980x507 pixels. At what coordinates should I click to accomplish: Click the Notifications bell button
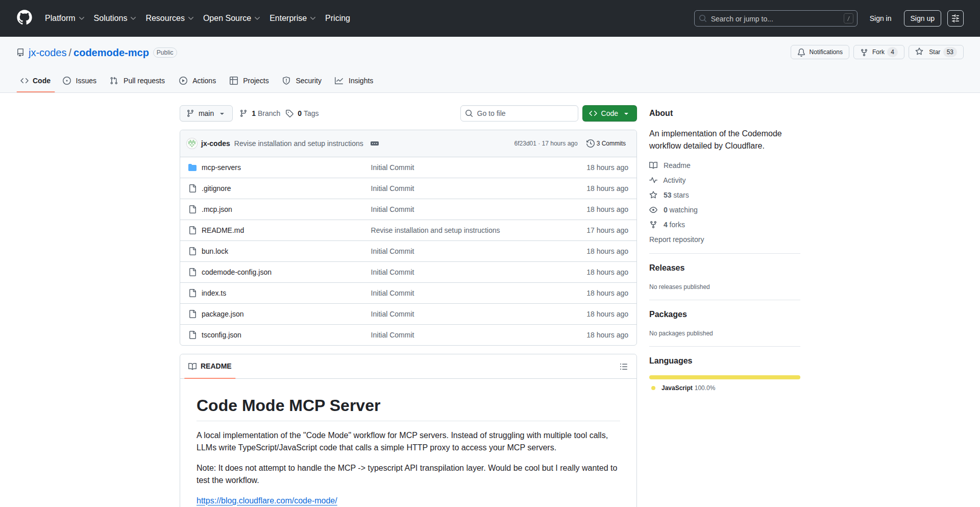(x=820, y=52)
